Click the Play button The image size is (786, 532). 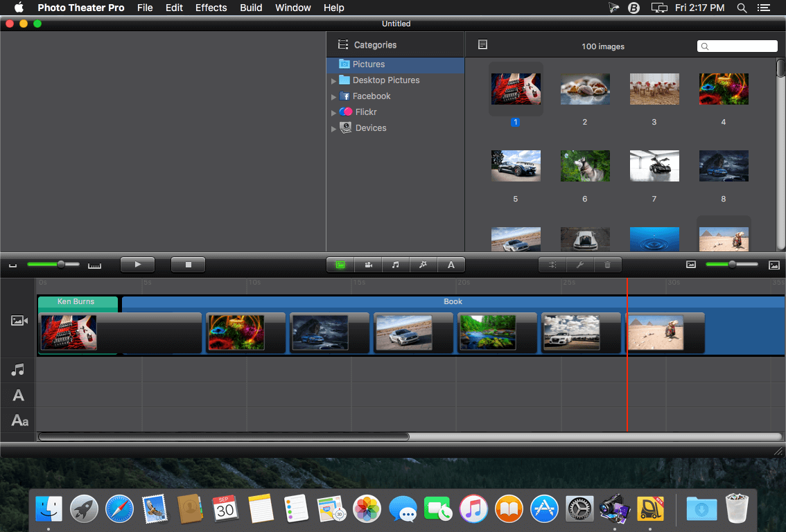coord(137,265)
